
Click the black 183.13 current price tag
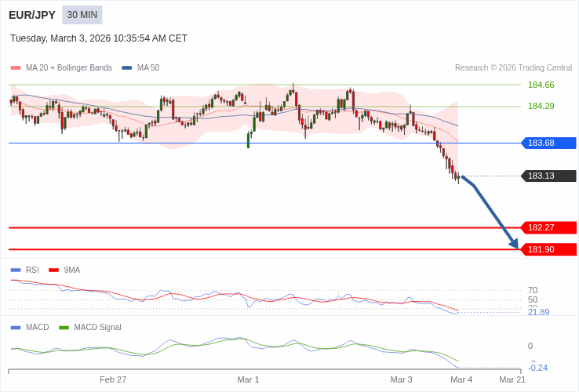pos(548,176)
